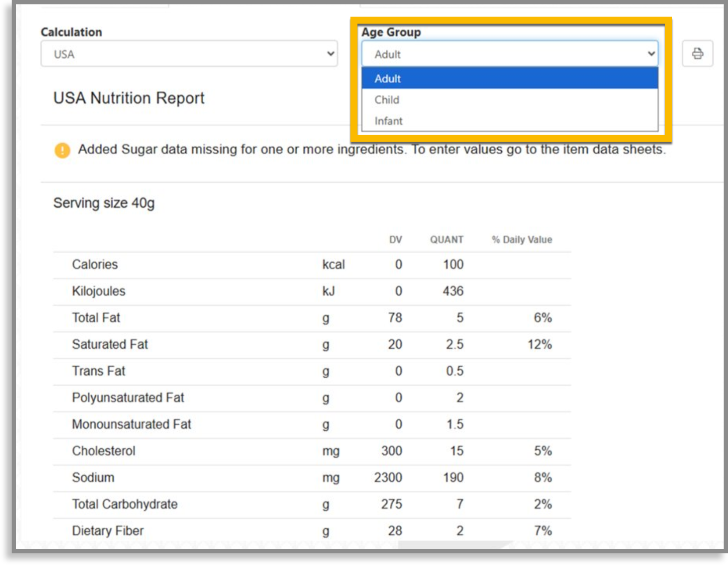Open the Calculation dropdown showing USA
Viewport: 728px width, 565px height.
(189, 54)
